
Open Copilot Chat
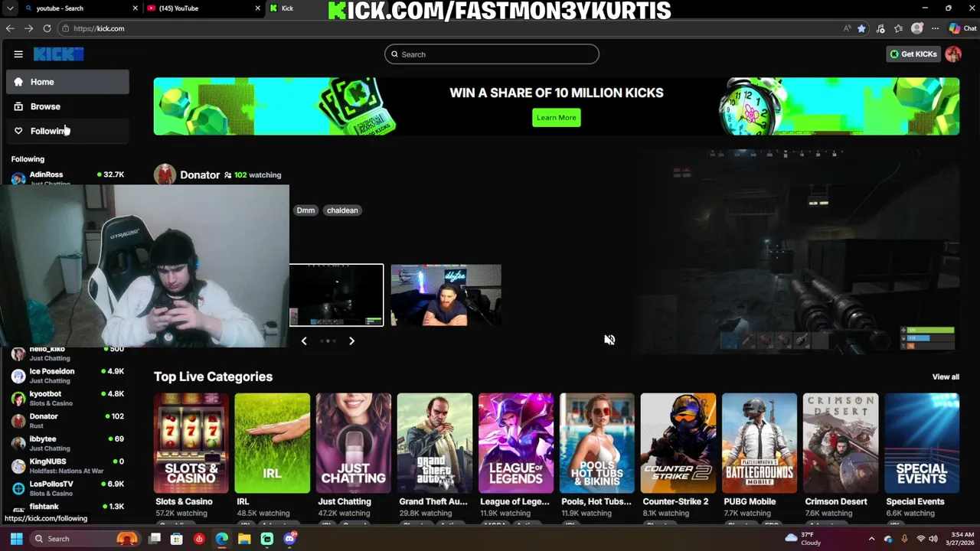(x=963, y=28)
